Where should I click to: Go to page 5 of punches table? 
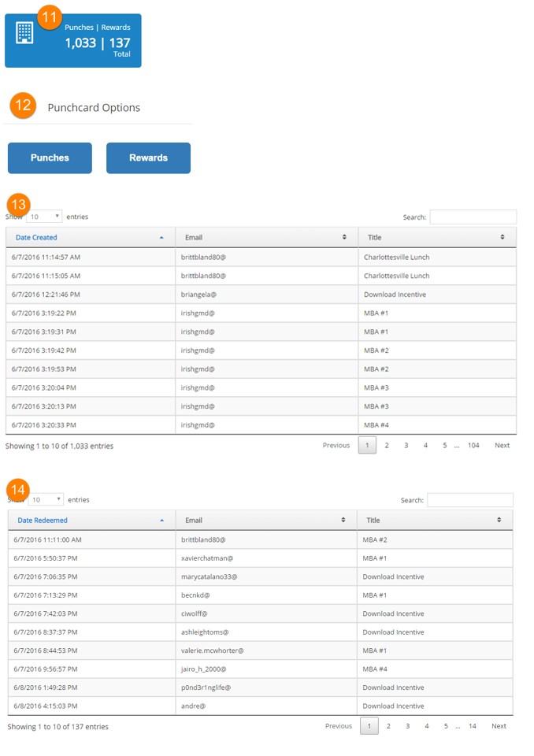[445, 445]
